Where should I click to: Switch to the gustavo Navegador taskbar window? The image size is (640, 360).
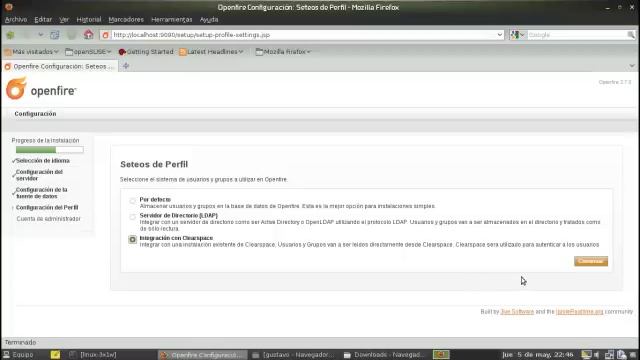tap(293, 355)
